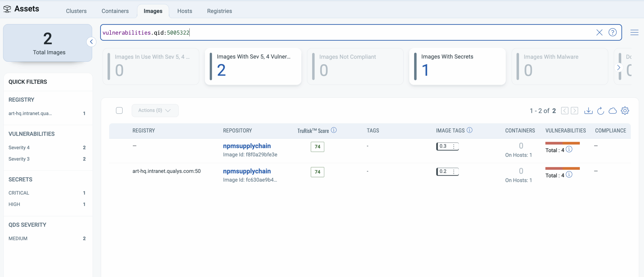The image size is (644, 277).
Task: Click the IMAGE TAGS info icon
Action: coord(469,130)
